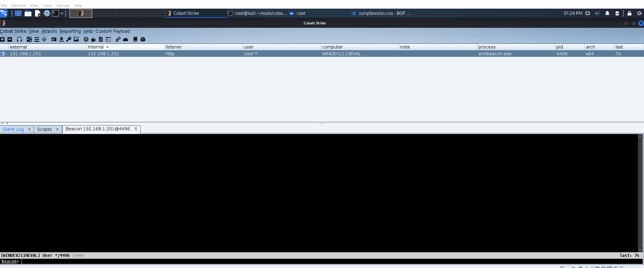Open Screenshots via the picture icon
Screen dimensions: 644x268
click(x=76, y=39)
